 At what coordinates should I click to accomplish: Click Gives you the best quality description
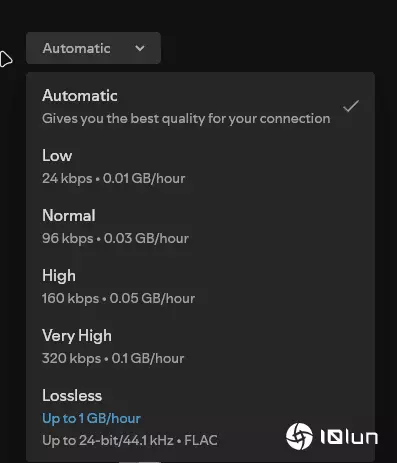186,119
